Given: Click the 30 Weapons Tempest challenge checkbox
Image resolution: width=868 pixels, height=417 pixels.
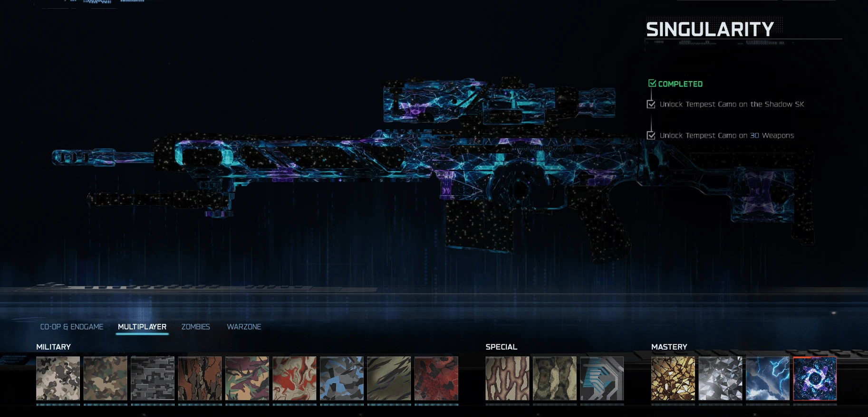Looking at the screenshot, I should [x=651, y=135].
